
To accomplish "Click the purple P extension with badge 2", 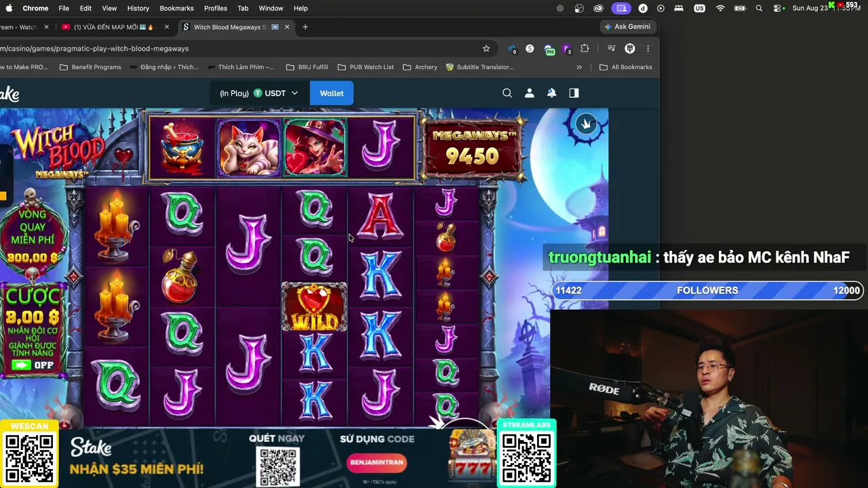I will tap(567, 49).
